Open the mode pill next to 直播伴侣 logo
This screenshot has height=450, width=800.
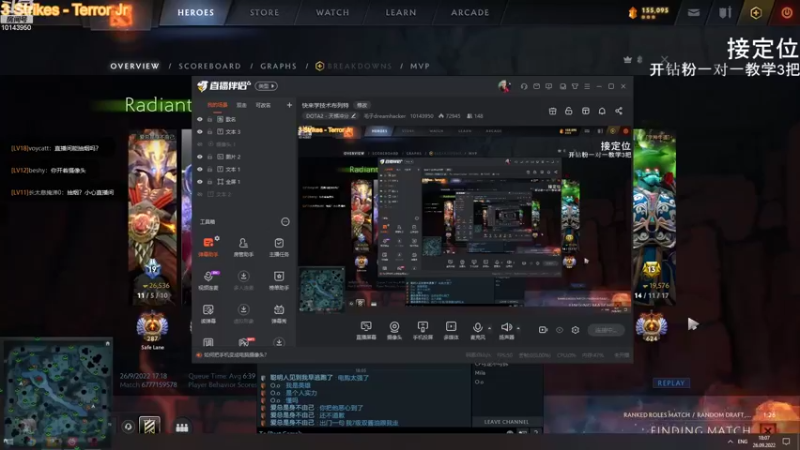[x=266, y=86]
